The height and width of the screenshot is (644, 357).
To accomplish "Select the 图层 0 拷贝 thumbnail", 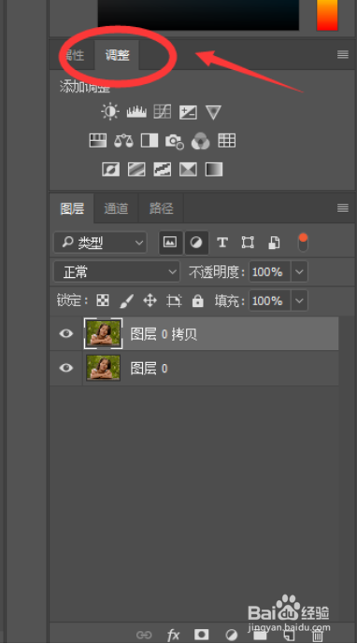I will (x=103, y=333).
